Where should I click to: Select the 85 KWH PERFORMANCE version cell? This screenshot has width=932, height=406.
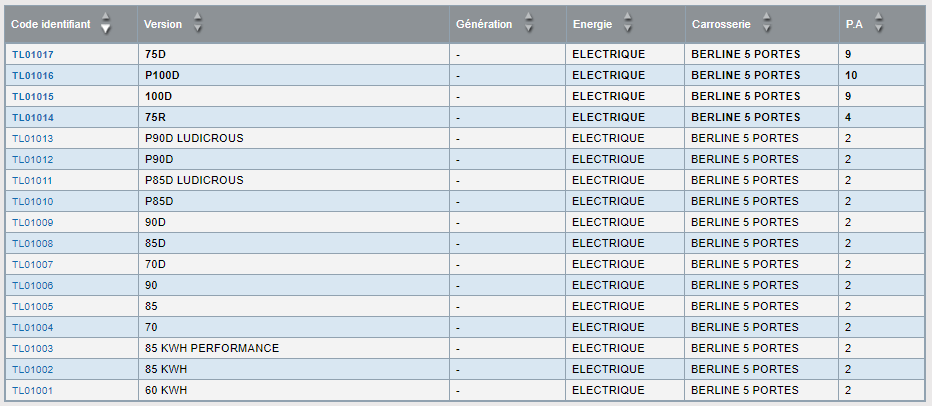point(294,348)
